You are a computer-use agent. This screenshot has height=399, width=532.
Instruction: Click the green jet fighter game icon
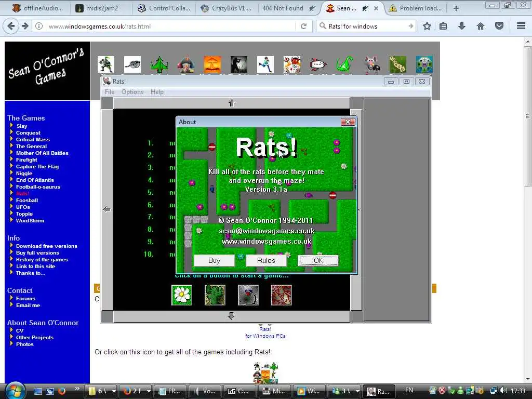[159, 64]
